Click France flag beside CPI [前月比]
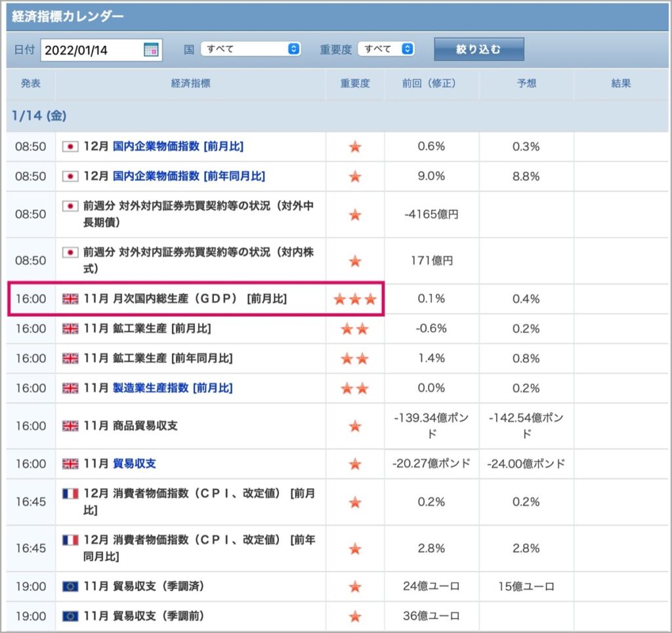This screenshot has height=633, width=672. tap(70, 493)
